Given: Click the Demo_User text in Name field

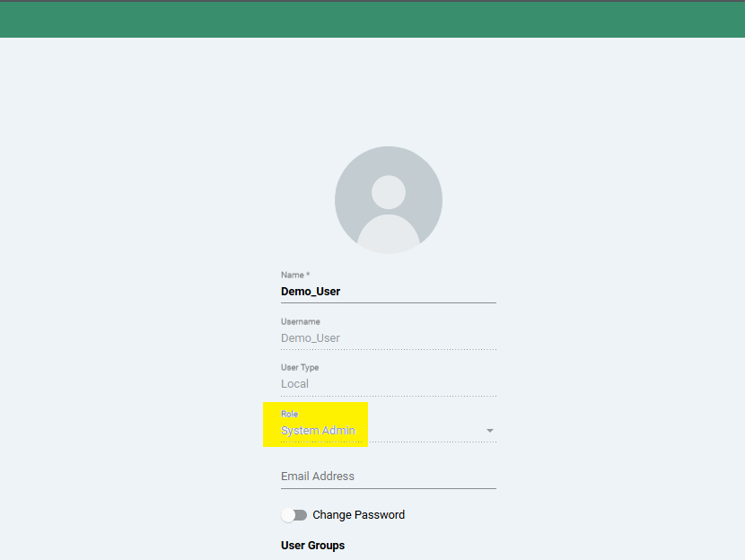Looking at the screenshot, I should click(x=311, y=292).
